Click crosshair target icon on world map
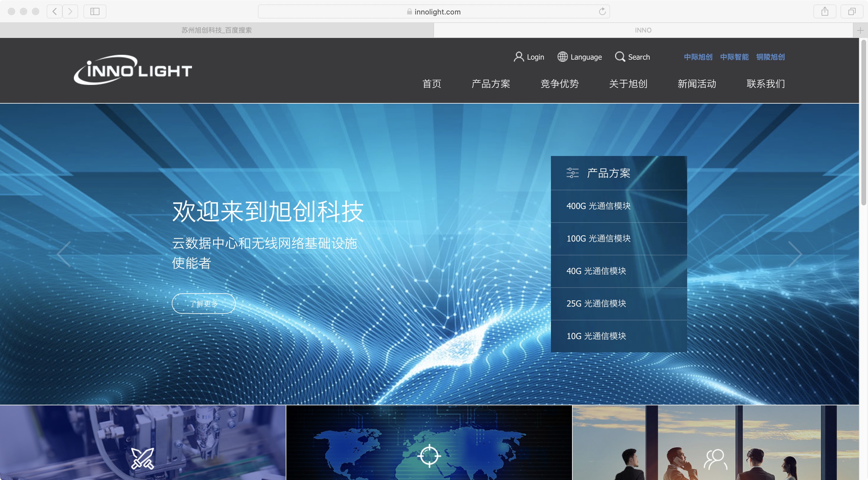Image resolution: width=868 pixels, height=480 pixels. tap(429, 456)
